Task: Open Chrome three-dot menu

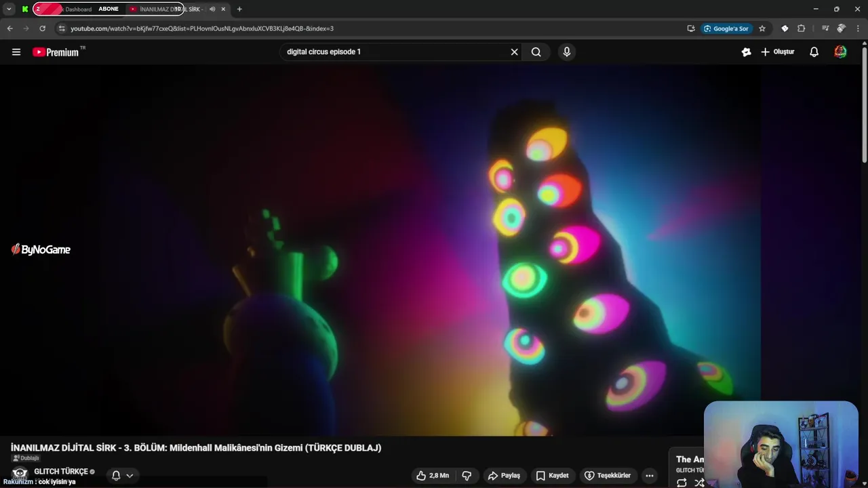Action: click(858, 28)
